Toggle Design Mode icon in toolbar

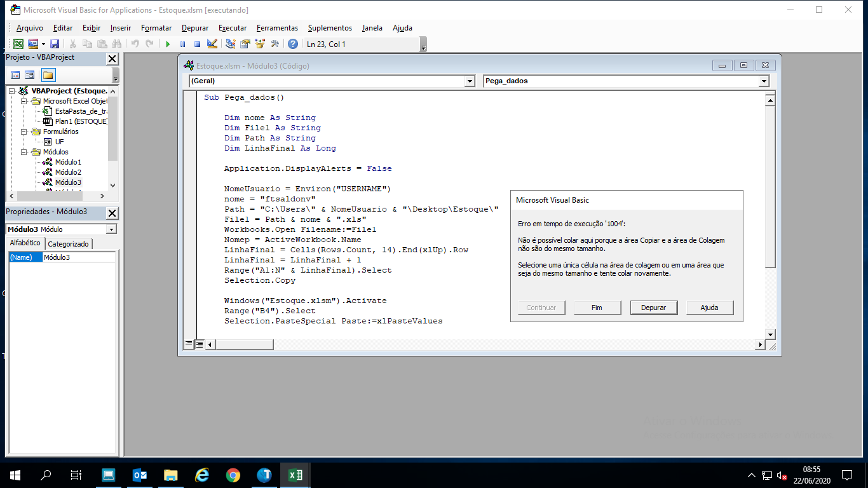(x=212, y=44)
